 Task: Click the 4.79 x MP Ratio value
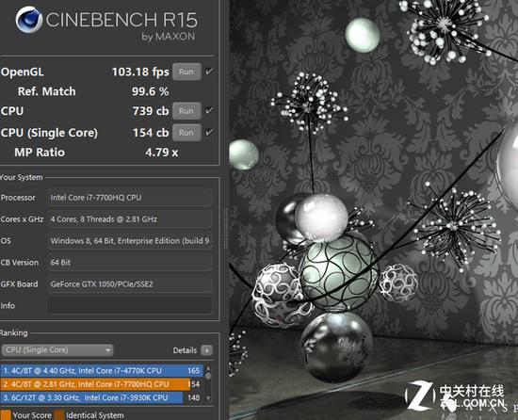pos(162,153)
